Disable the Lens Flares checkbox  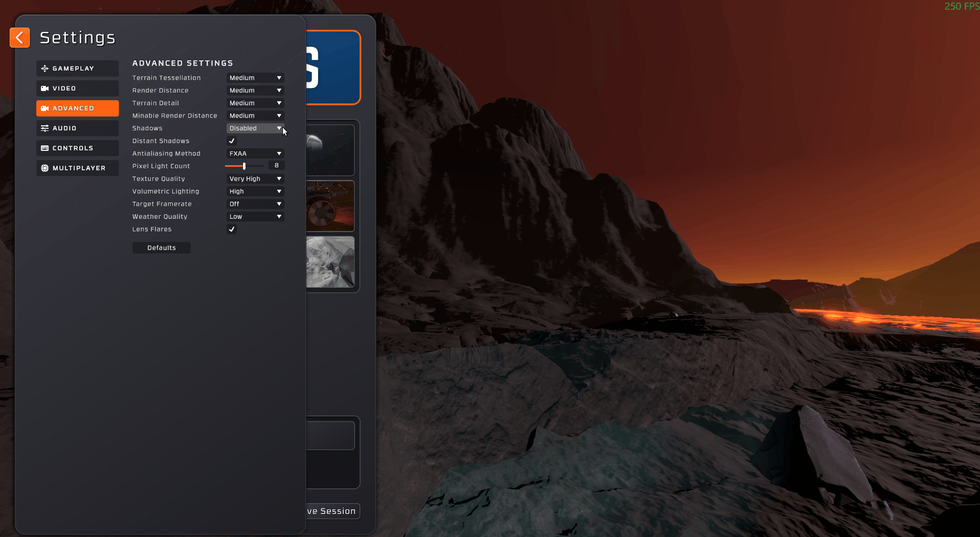pyautogui.click(x=232, y=229)
